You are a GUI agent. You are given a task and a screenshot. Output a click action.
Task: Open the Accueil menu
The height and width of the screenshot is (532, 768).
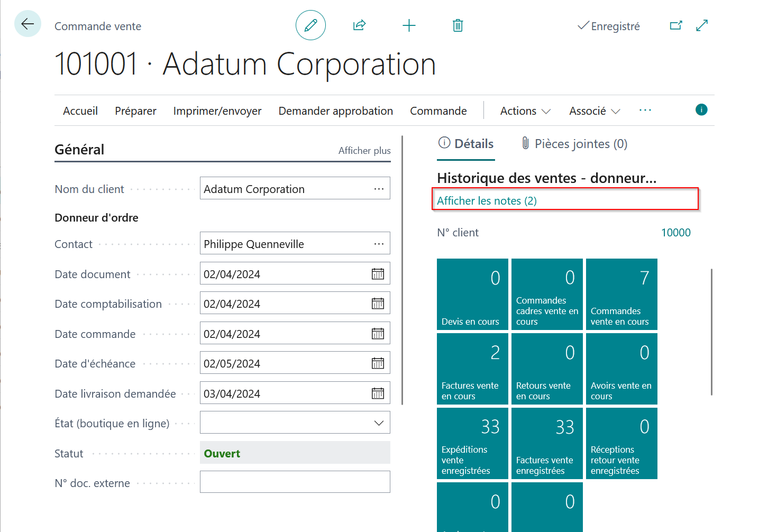pos(80,111)
